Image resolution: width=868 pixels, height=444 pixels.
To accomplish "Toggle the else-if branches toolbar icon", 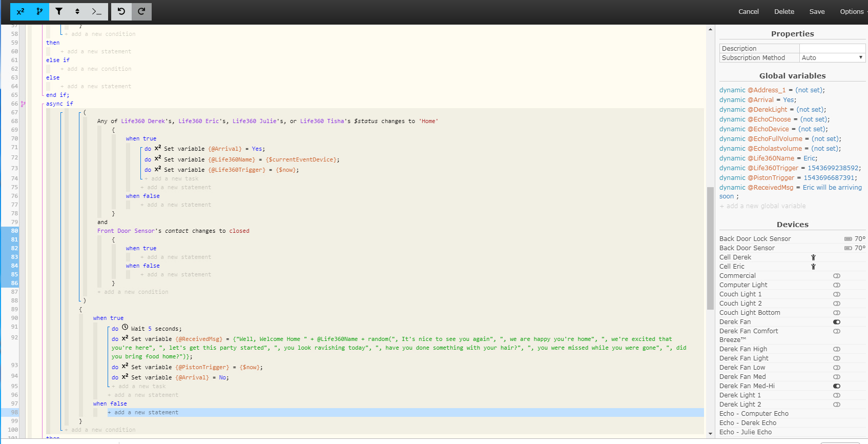I will pos(39,11).
